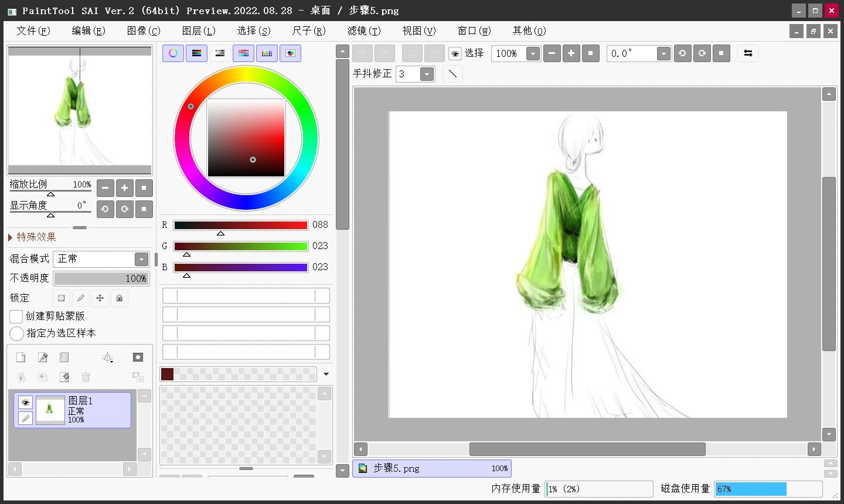
Task: Toggle lock layer movement icon
Action: click(x=100, y=298)
